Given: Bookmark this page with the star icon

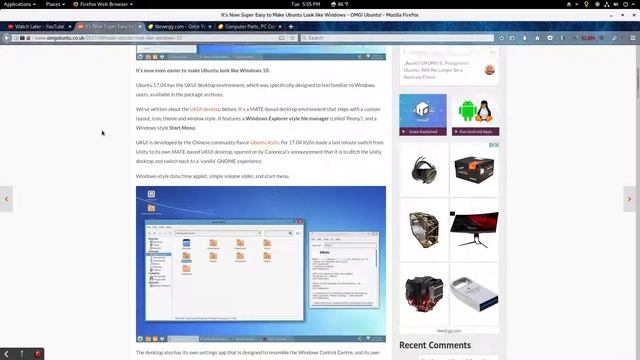Looking at the screenshot, I should 501,38.
